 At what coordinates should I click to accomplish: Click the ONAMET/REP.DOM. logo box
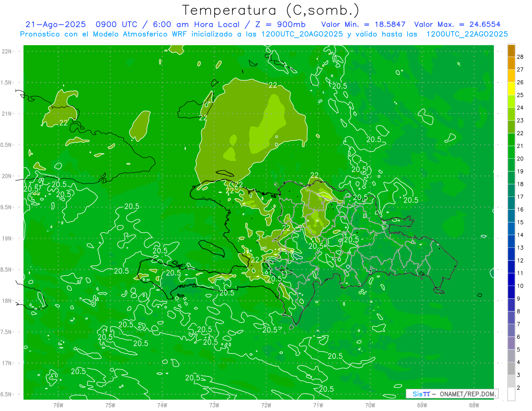(x=452, y=394)
